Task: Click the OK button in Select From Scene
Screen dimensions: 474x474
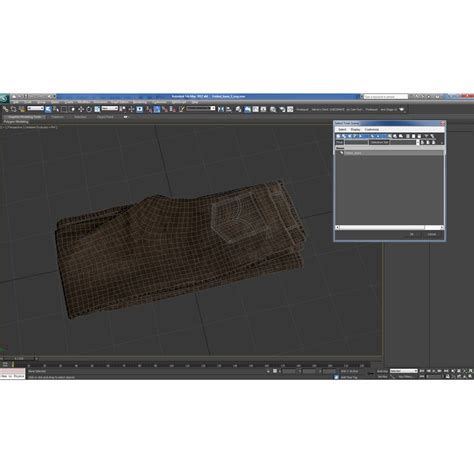Action: (x=412, y=234)
